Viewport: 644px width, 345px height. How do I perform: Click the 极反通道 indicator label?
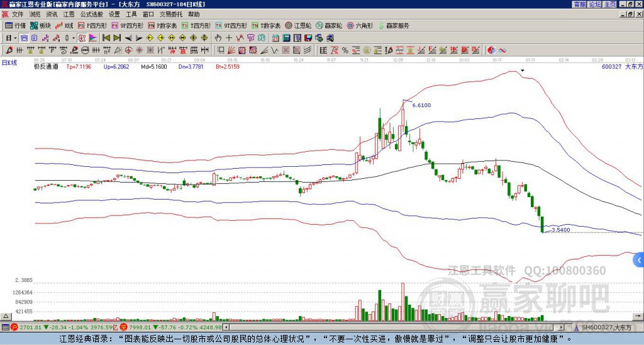click(46, 66)
